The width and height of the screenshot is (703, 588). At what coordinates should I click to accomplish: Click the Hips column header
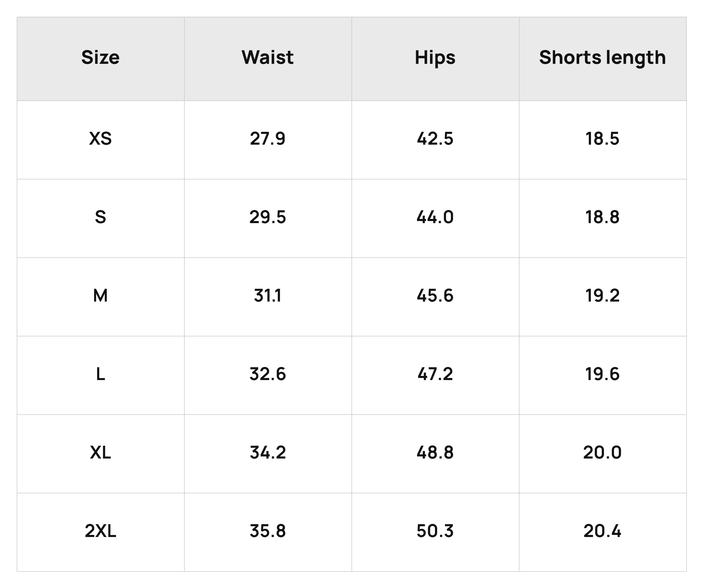(435, 58)
